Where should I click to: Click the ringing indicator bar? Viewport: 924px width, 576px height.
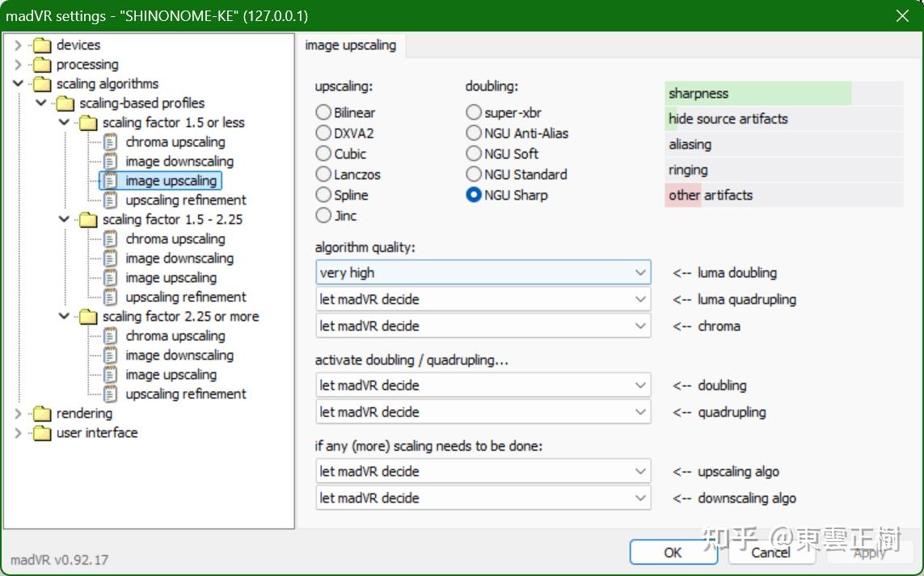784,170
